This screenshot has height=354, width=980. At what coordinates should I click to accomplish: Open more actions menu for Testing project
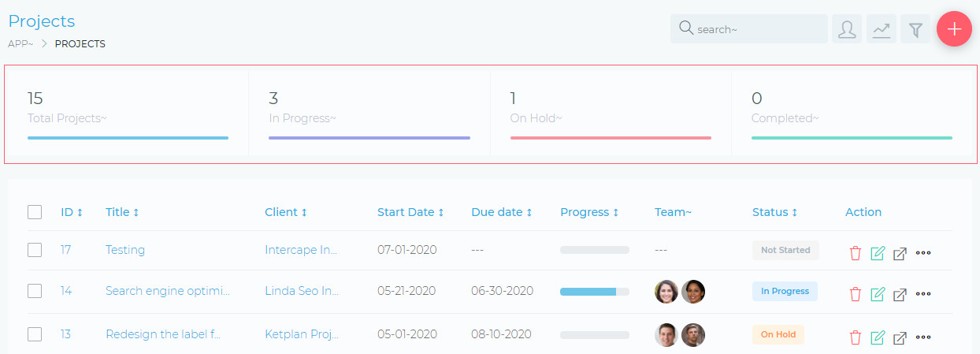(923, 253)
